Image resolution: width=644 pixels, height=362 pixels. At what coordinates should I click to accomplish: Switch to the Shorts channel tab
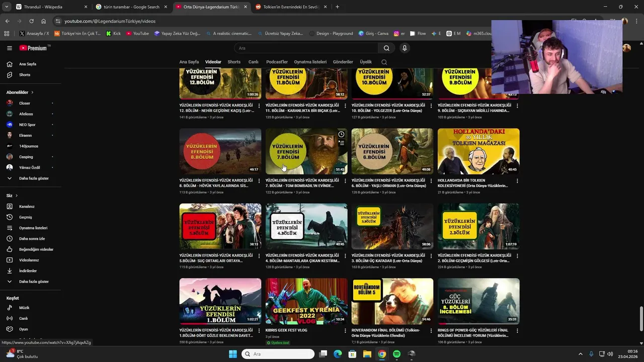[234, 62]
